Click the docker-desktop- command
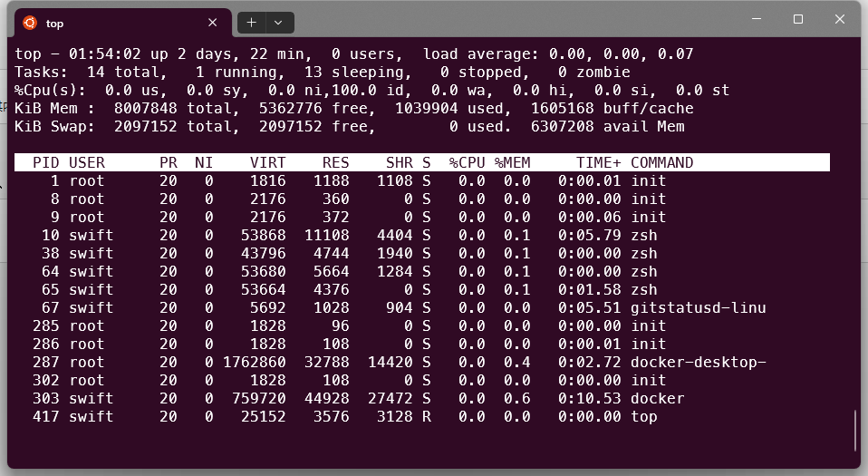The image size is (868, 476). (x=699, y=363)
